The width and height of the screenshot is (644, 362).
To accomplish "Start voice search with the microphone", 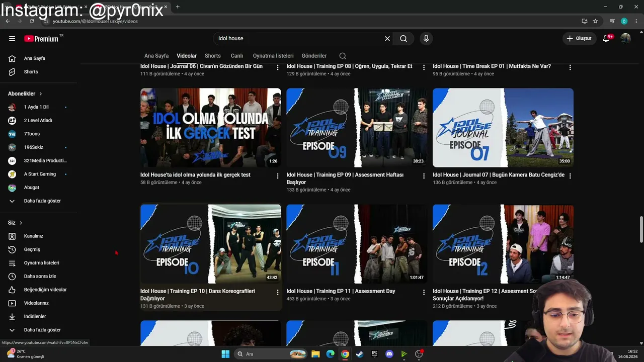I will coord(426,38).
